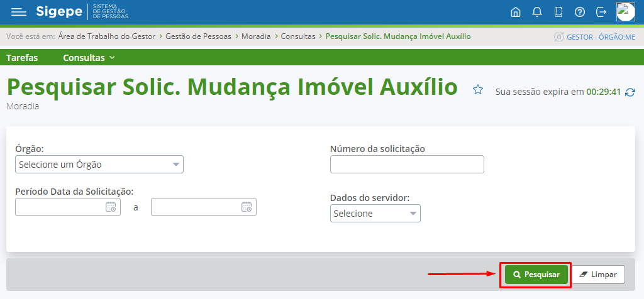Open the Tarefas menu
Viewport: 644px width, 299px height.
tap(22, 58)
